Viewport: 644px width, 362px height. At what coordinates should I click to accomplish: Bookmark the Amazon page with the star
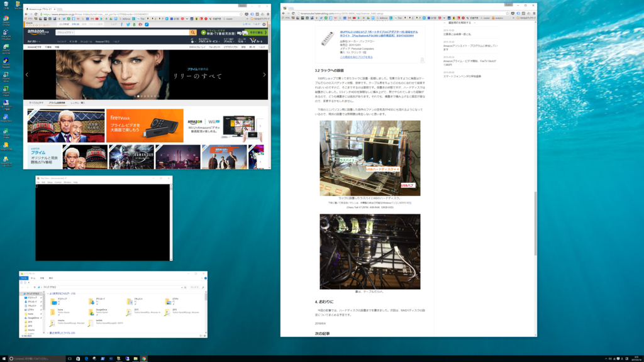[x=241, y=14]
